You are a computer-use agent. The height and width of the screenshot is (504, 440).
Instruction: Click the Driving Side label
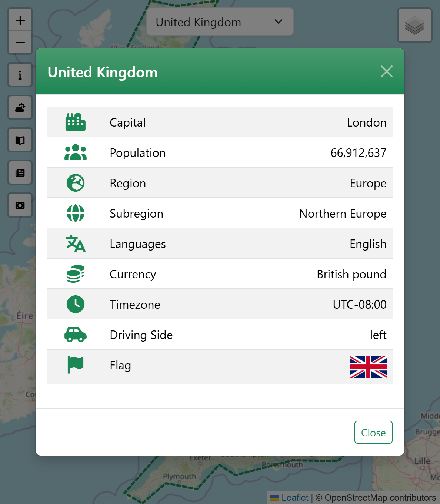click(x=141, y=335)
